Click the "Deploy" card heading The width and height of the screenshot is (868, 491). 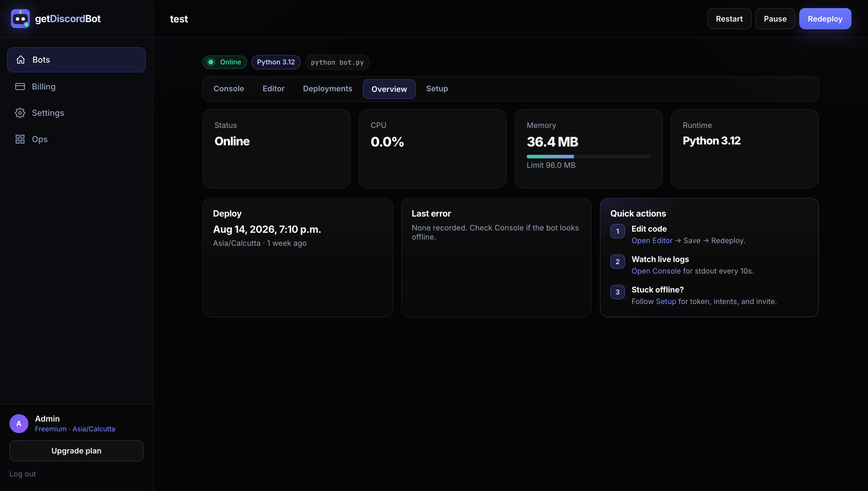click(x=227, y=214)
